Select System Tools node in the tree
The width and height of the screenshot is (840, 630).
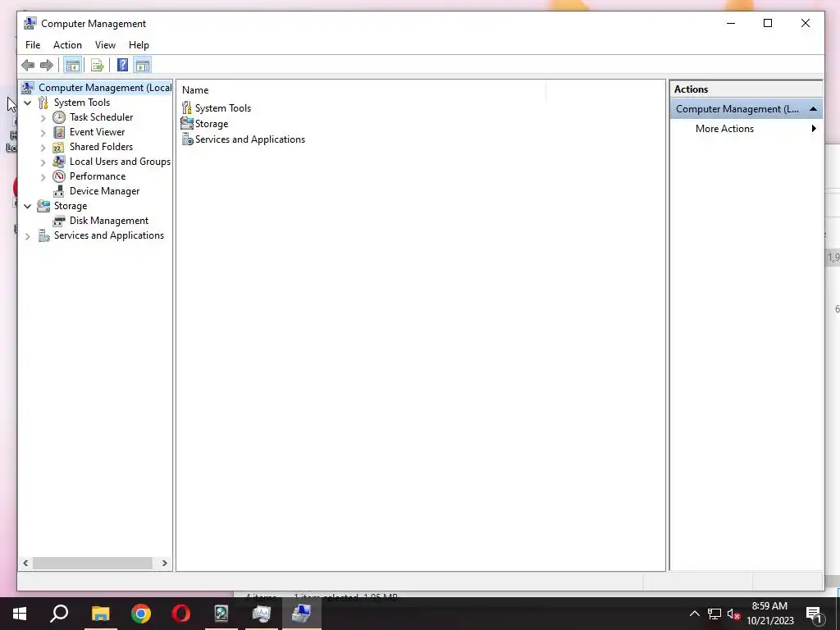click(x=82, y=103)
